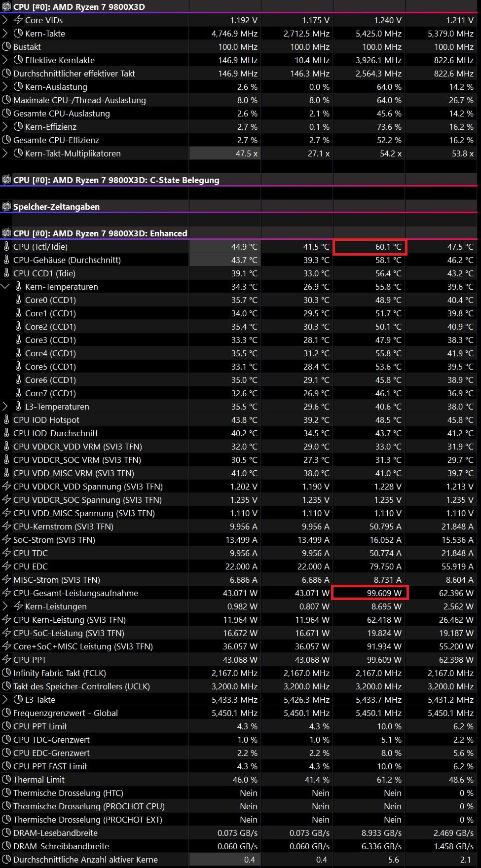Image resolution: width=481 pixels, height=868 pixels.
Task: Expand the L3-Temperaturen row
Action: [x=5, y=407]
